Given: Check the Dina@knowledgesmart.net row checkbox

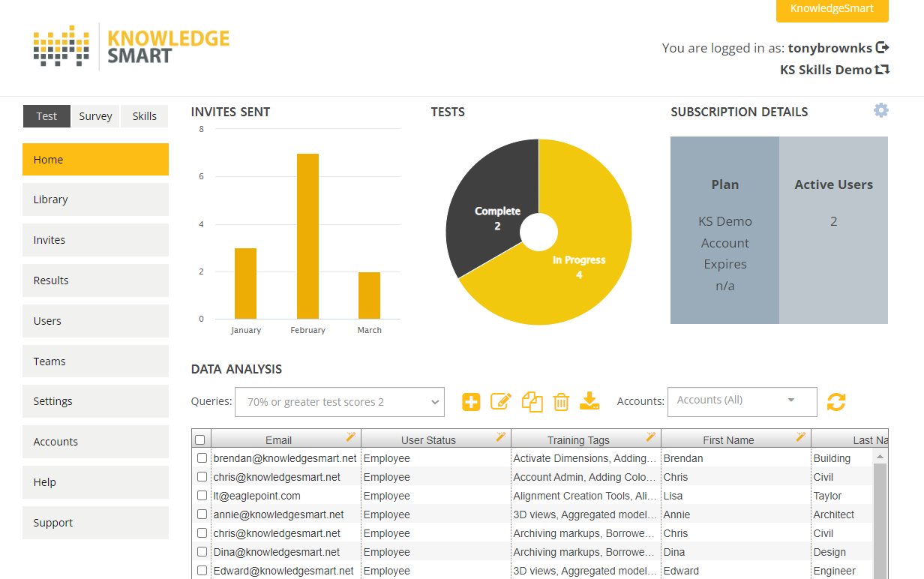Looking at the screenshot, I should coord(202,552).
